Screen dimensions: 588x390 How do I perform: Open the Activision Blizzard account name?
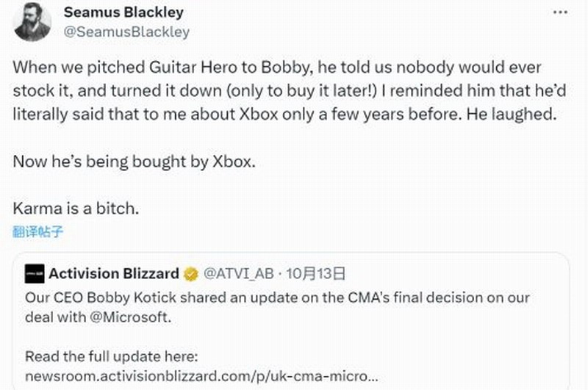tap(114, 274)
